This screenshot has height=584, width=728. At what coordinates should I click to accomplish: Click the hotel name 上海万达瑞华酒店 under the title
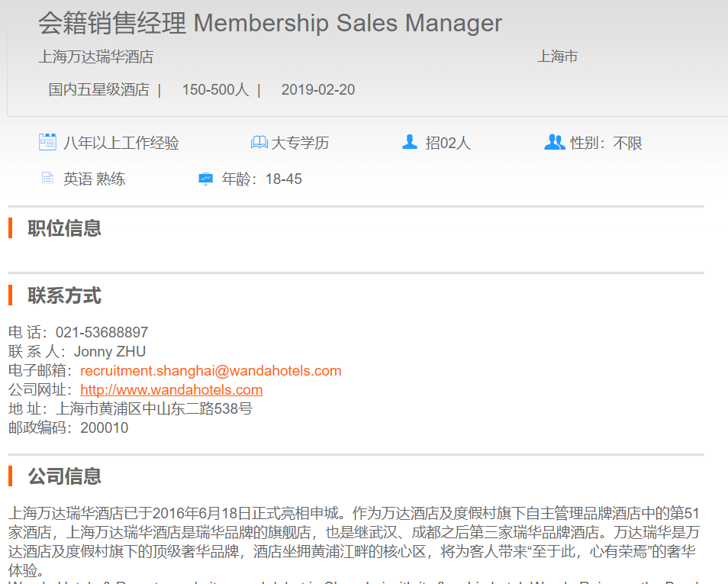tap(96, 56)
